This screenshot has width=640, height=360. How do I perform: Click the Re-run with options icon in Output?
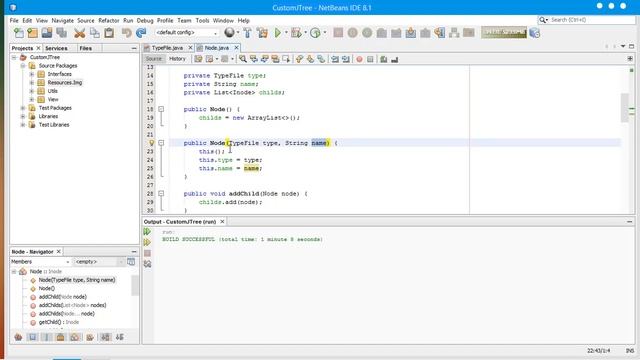click(147, 242)
